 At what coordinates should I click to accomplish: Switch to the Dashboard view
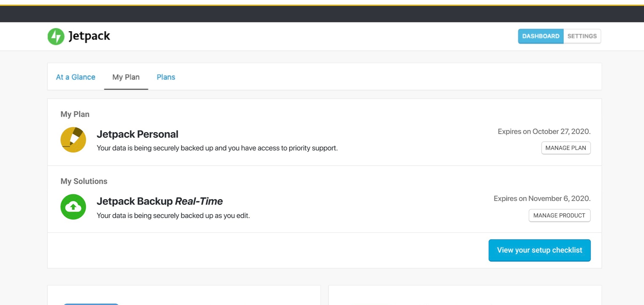click(541, 36)
